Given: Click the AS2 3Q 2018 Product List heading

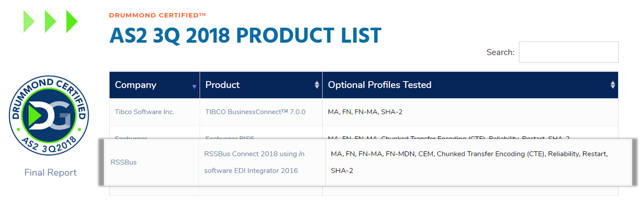Looking at the screenshot, I should (245, 35).
